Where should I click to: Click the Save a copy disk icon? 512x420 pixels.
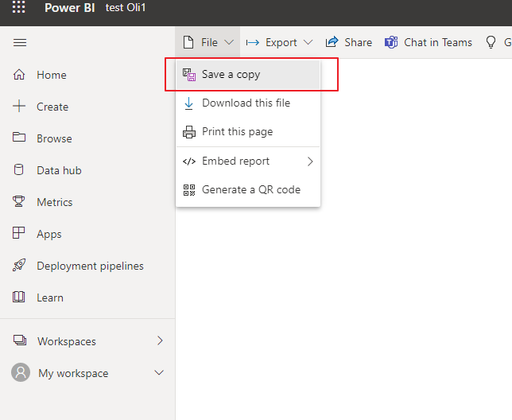(x=189, y=75)
